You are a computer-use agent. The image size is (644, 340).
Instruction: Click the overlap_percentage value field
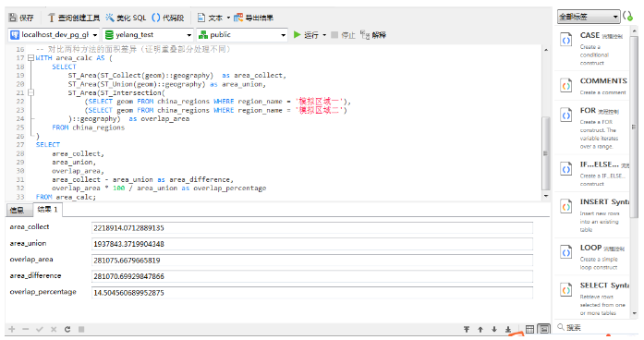point(312,293)
